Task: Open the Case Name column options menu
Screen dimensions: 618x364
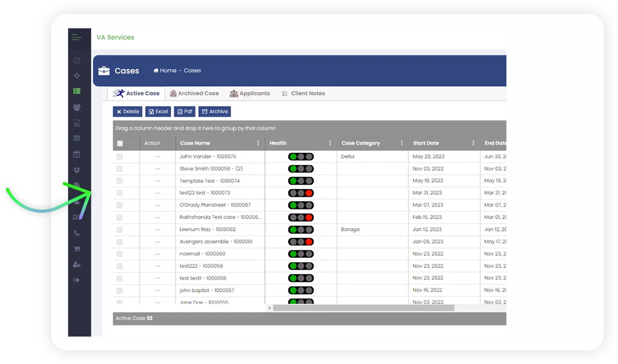Action: click(x=258, y=143)
